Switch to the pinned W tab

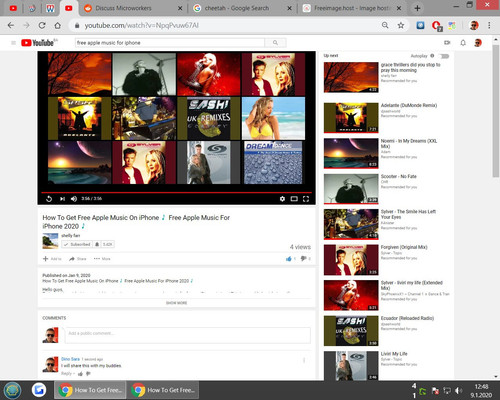(50, 8)
